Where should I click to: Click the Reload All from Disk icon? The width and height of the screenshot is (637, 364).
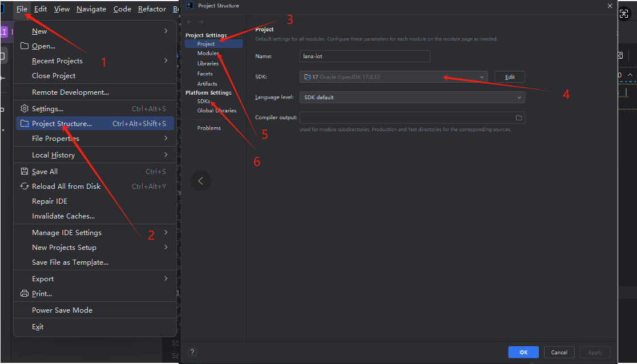pyautogui.click(x=25, y=186)
